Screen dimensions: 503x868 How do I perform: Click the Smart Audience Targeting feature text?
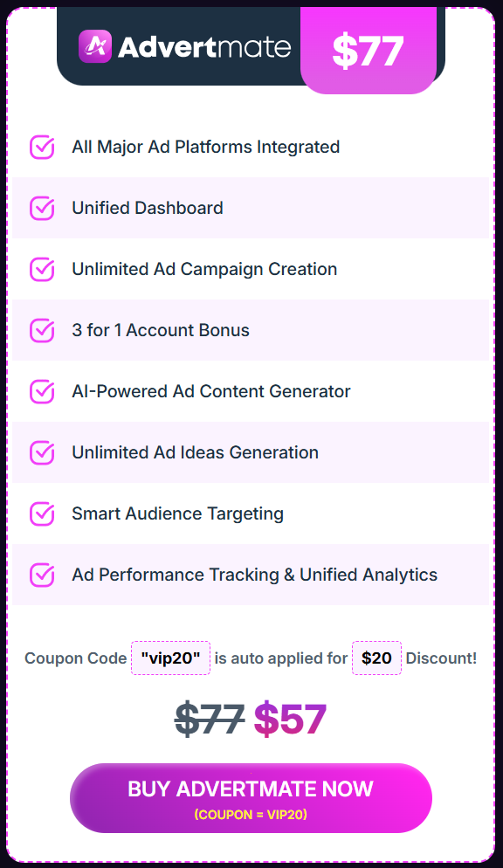pos(177,513)
